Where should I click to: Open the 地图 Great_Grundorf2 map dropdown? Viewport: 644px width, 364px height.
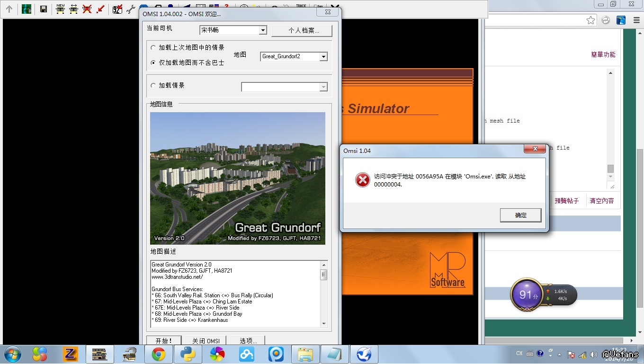tap(323, 57)
